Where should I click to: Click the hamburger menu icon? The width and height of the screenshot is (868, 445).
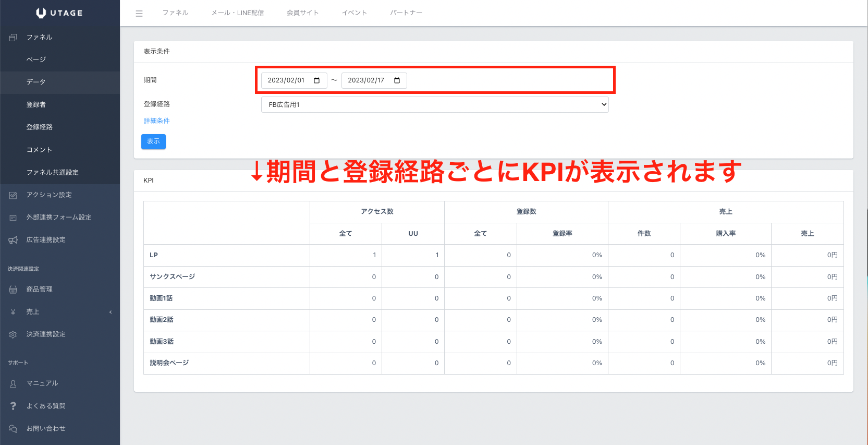tap(139, 14)
